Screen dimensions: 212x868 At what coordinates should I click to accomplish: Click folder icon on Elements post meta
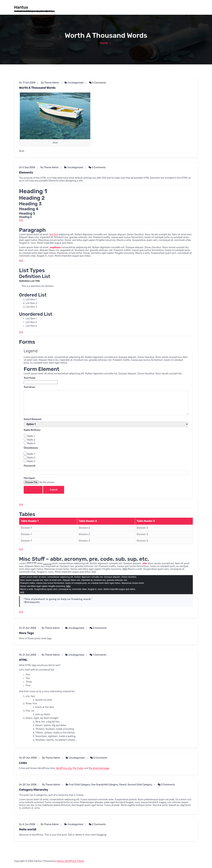pos(65,168)
